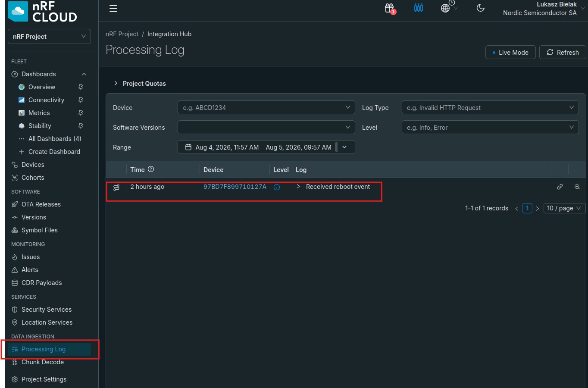Select Processing Log in sidebar
588x388 pixels.
pos(49,349)
